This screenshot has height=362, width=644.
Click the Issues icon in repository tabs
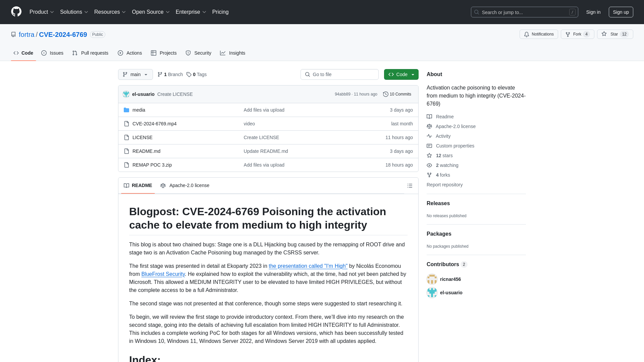point(44,53)
